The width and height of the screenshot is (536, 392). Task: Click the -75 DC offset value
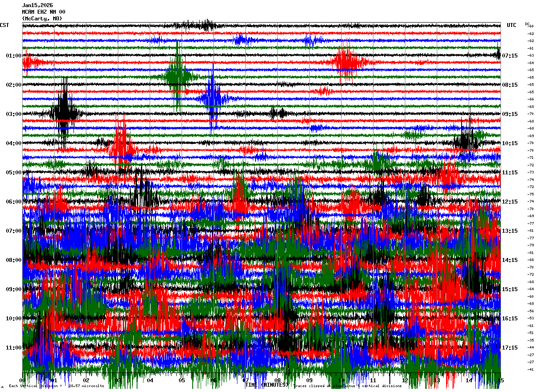tap(531, 194)
